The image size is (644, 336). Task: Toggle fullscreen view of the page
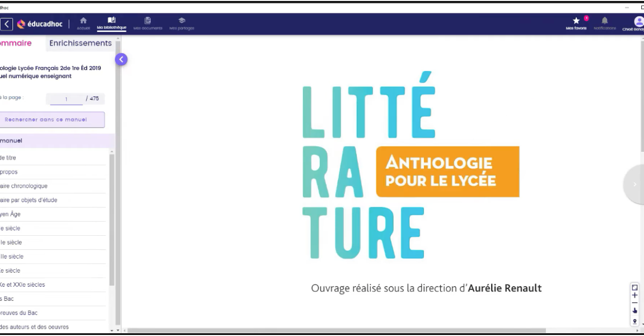634,287
